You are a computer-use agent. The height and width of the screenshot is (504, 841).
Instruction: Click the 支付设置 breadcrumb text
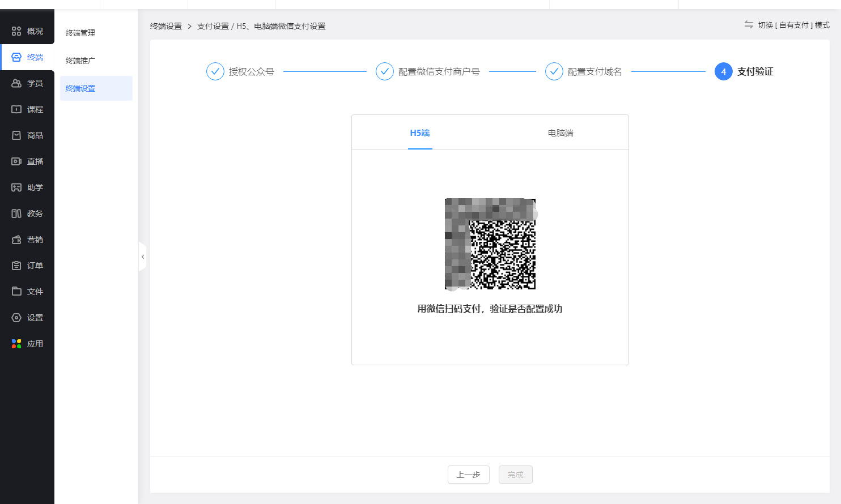213,26
